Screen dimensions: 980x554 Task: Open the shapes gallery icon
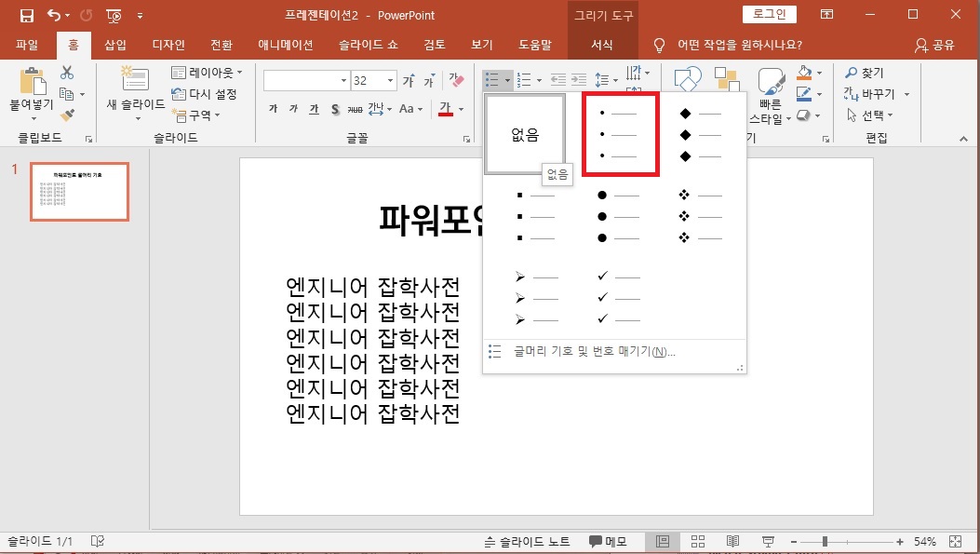click(x=688, y=79)
